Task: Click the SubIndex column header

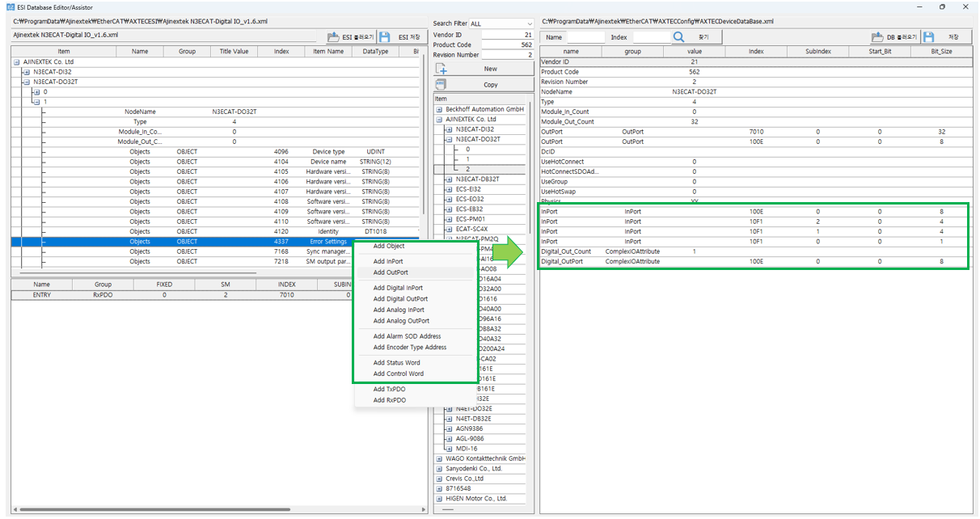Action: pyautogui.click(x=818, y=52)
